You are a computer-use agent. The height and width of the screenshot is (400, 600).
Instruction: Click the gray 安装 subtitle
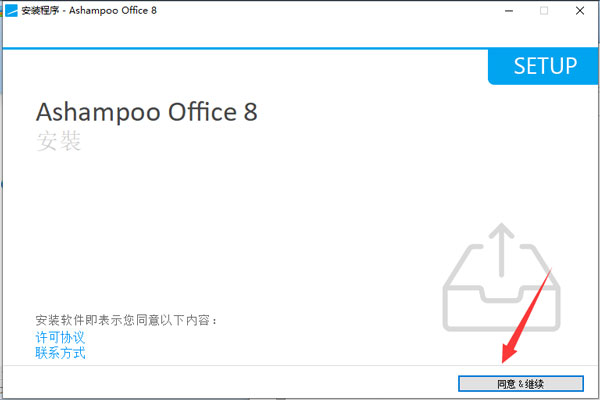(58, 141)
